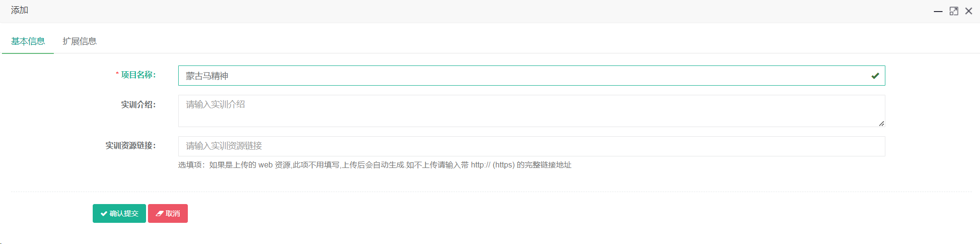Click the green validation checkmark icon

(875, 76)
